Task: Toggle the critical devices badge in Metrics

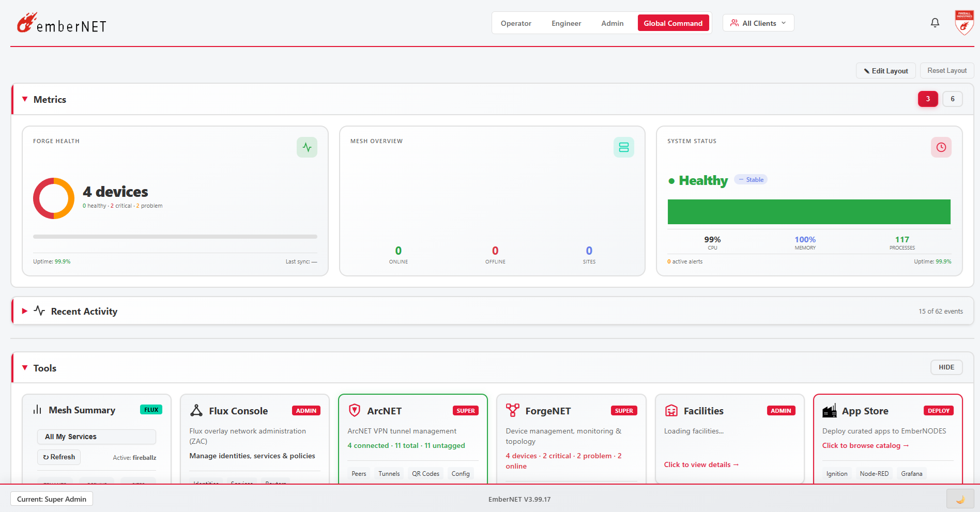Action: [x=928, y=99]
